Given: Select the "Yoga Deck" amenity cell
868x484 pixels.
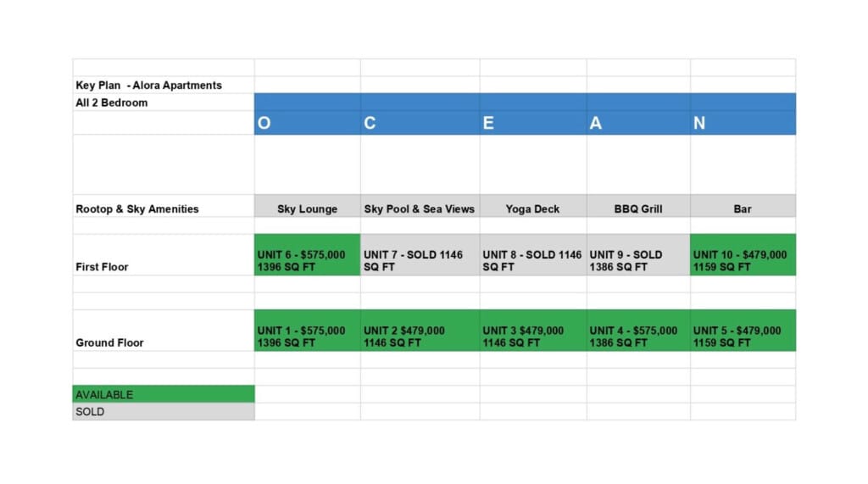Looking at the screenshot, I should click(x=533, y=209).
